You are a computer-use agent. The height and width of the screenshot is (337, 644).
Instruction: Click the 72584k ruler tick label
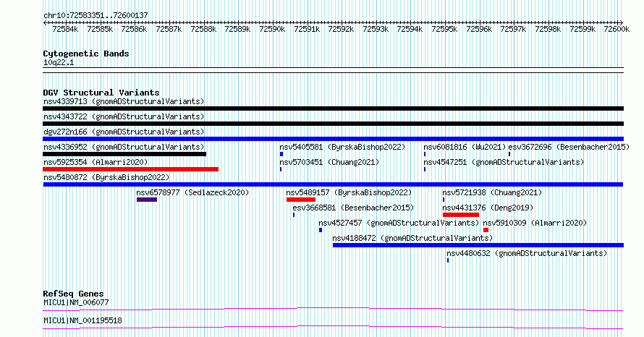coord(65,29)
